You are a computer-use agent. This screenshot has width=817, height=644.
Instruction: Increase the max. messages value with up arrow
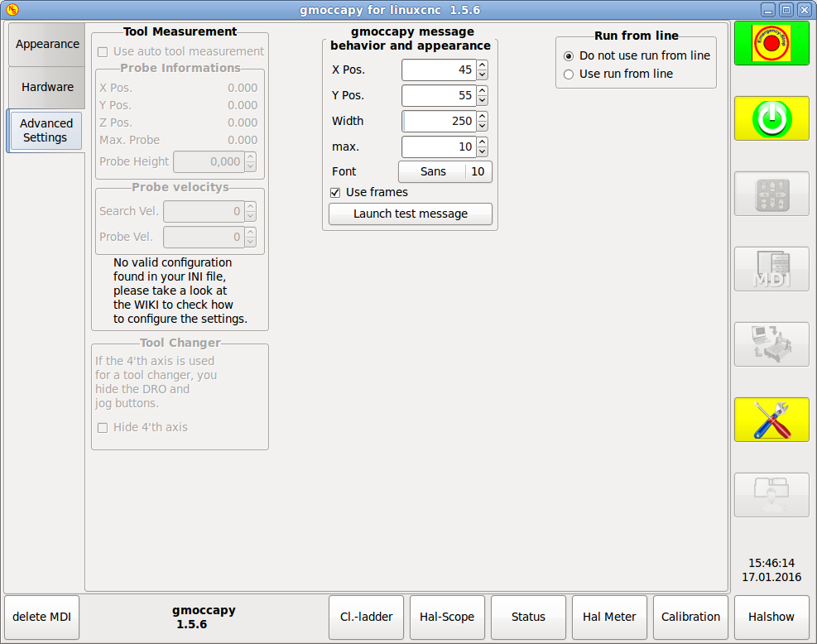click(x=482, y=142)
